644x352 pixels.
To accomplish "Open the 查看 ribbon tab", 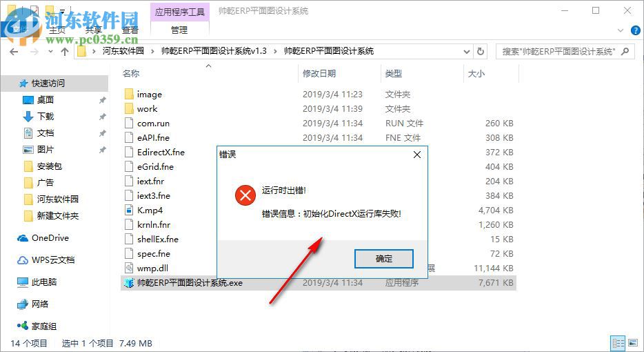I will click(130, 30).
